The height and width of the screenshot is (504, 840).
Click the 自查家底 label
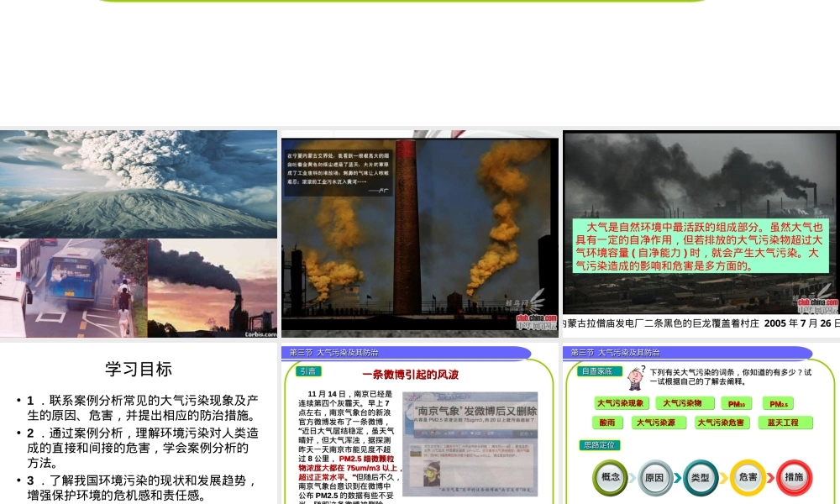[x=598, y=371]
